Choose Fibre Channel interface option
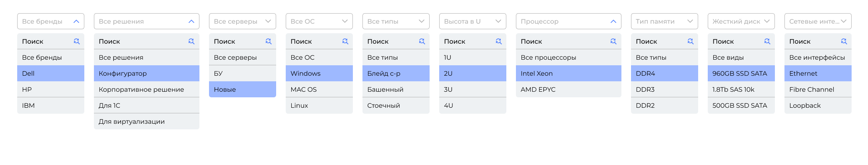The width and height of the screenshot is (868, 165). pos(818,89)
